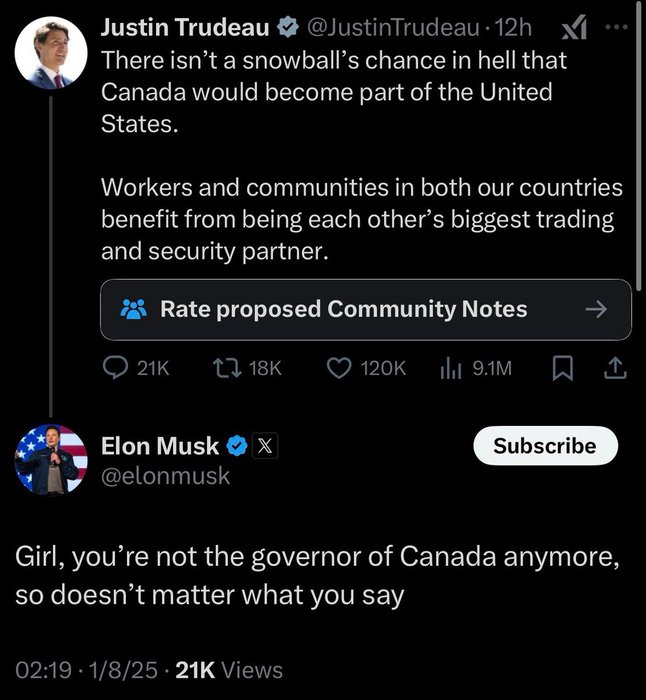Open Rate proposed Community Notes

pyautogui.click(x=343, y=309)
